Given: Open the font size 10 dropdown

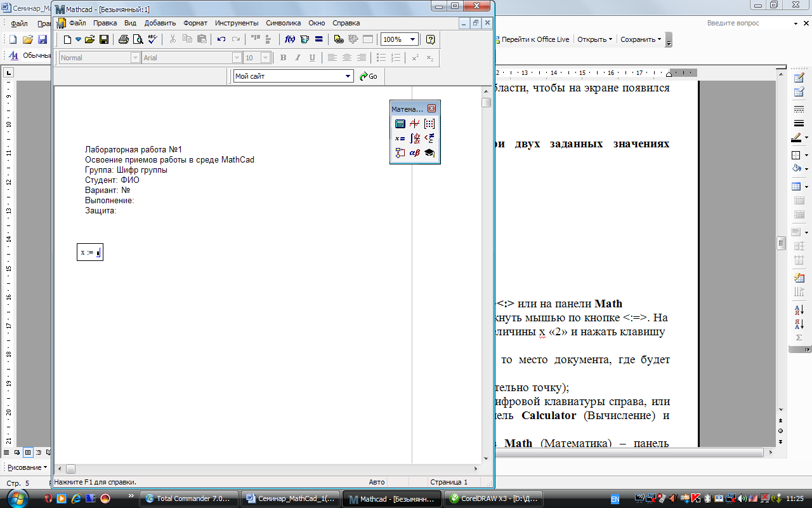Looking at the screenshot, I should point(266,58).
